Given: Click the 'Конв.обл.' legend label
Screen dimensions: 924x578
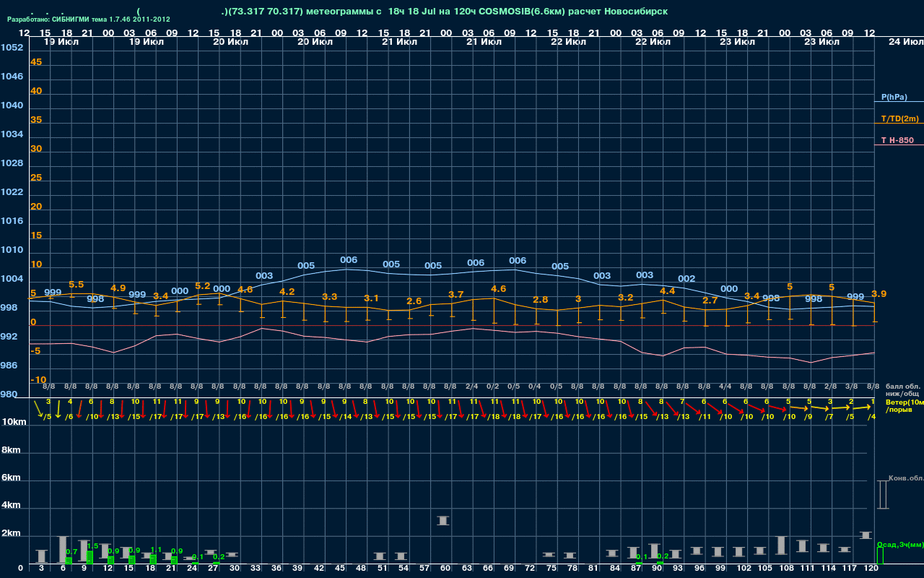Looking at the screenshot, I should tap(906, 478).
